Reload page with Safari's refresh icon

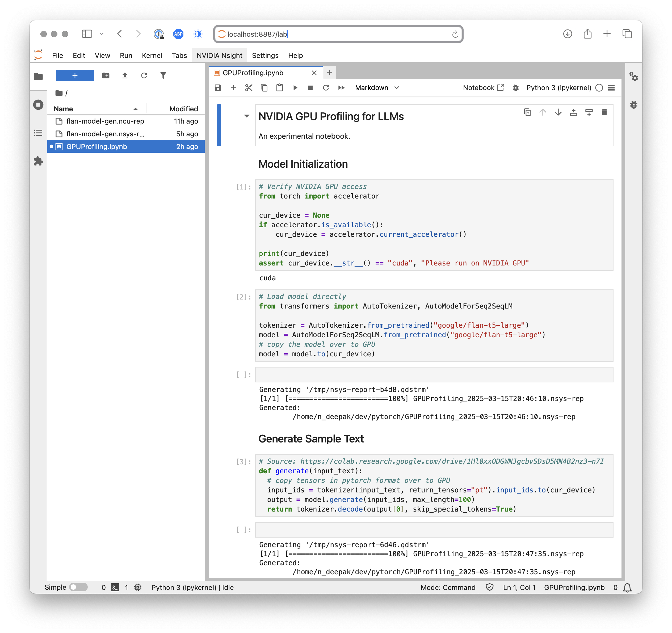pos(455,34)
